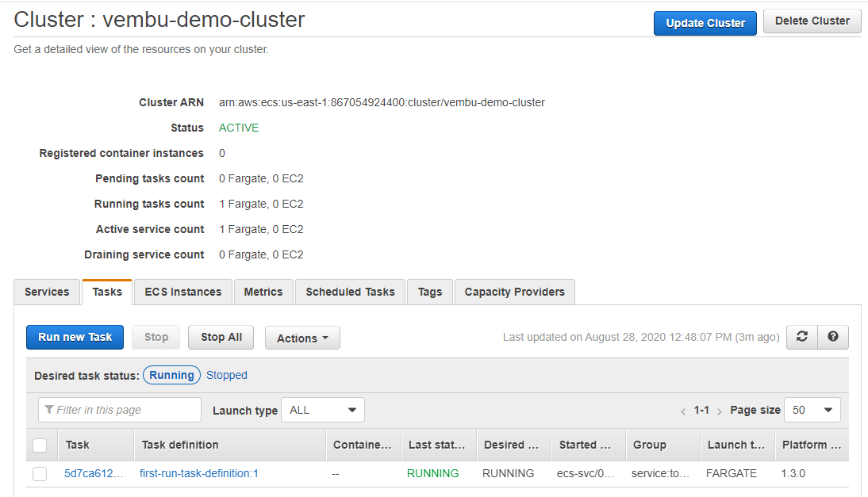
Task: Click the 1-1 pagination range text
Action: coord(701,411)
